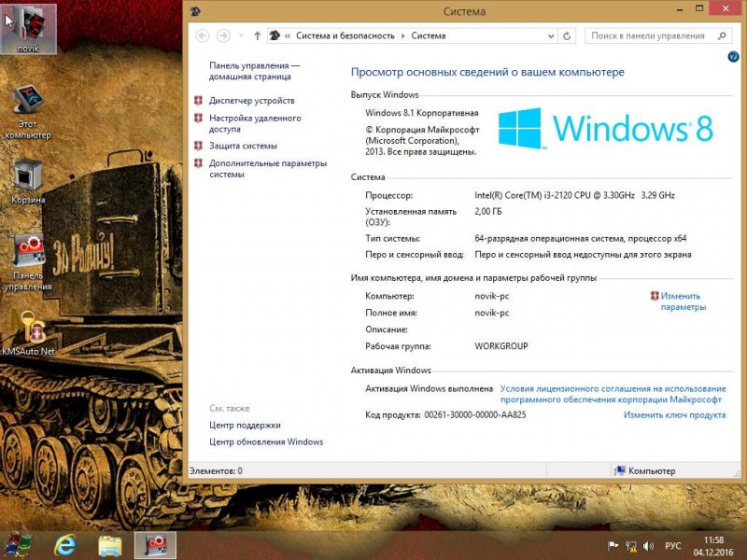
Task: Click Компьютер entry in the status bar
Action: 645,471
